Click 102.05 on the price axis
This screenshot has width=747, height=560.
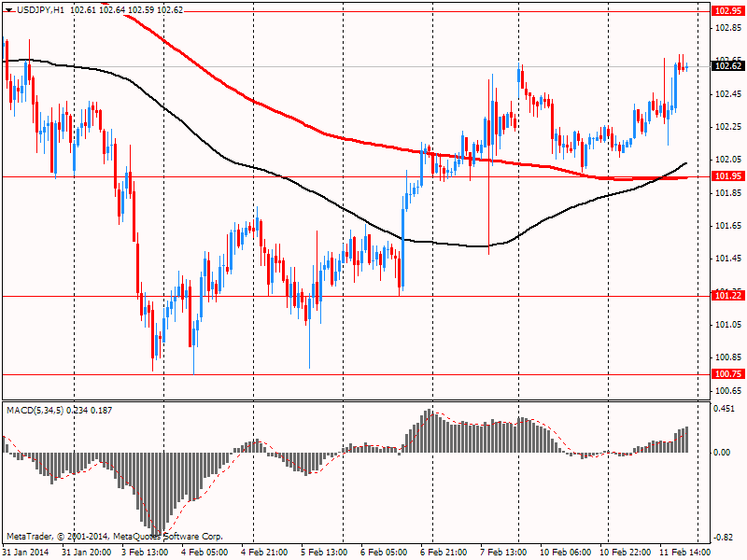[728, 160]
